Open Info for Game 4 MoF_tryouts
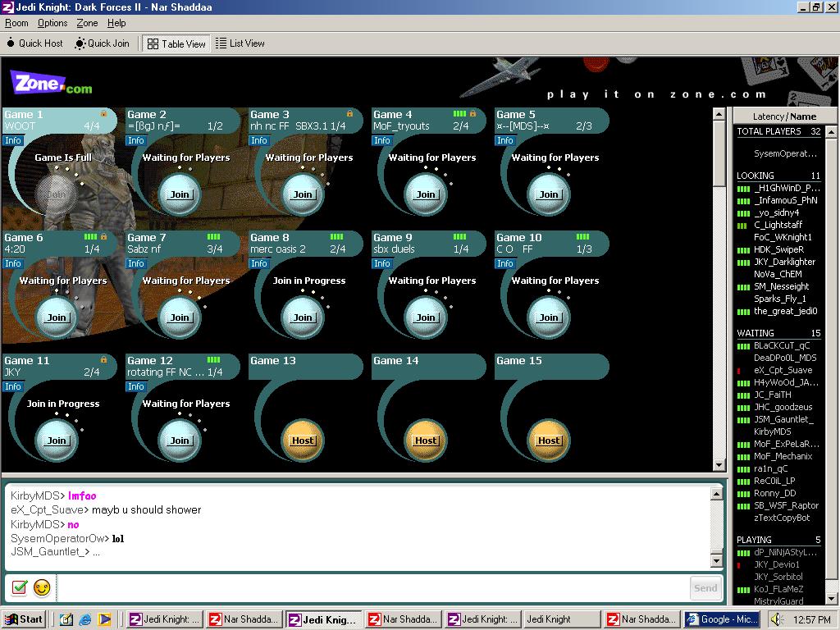 pyautogui.click(x=382, y=140)
